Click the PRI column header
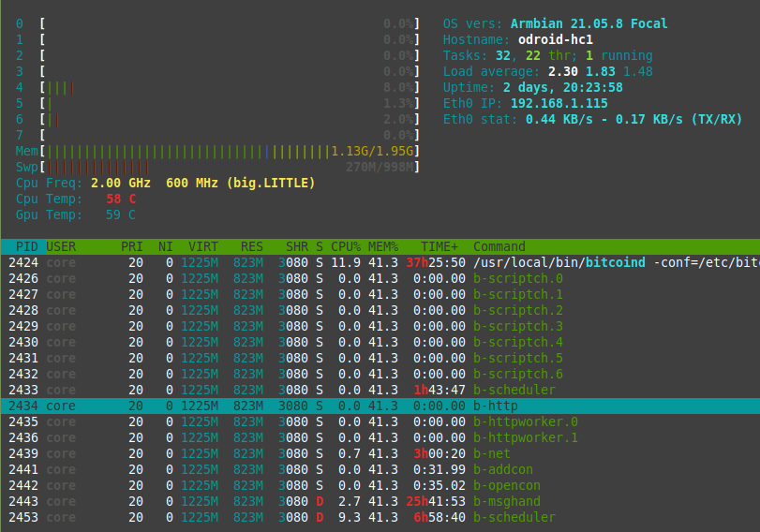Image resolution: width=760 pixels, height=532 pixels. pos(132,246)
